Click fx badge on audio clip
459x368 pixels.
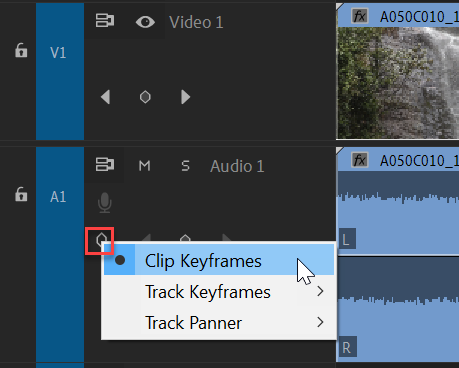(x=360, y=161)
